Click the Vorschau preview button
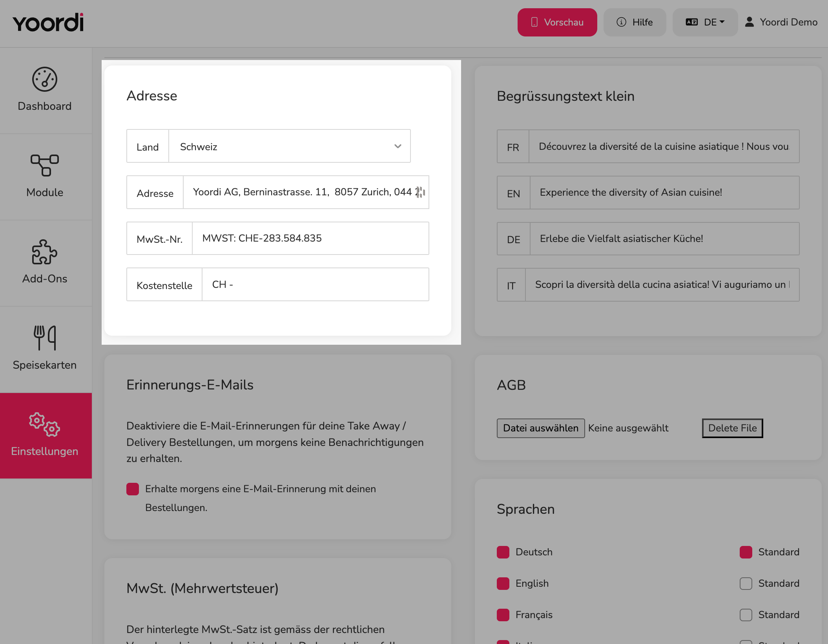828x644 pixels. point(557,22)
